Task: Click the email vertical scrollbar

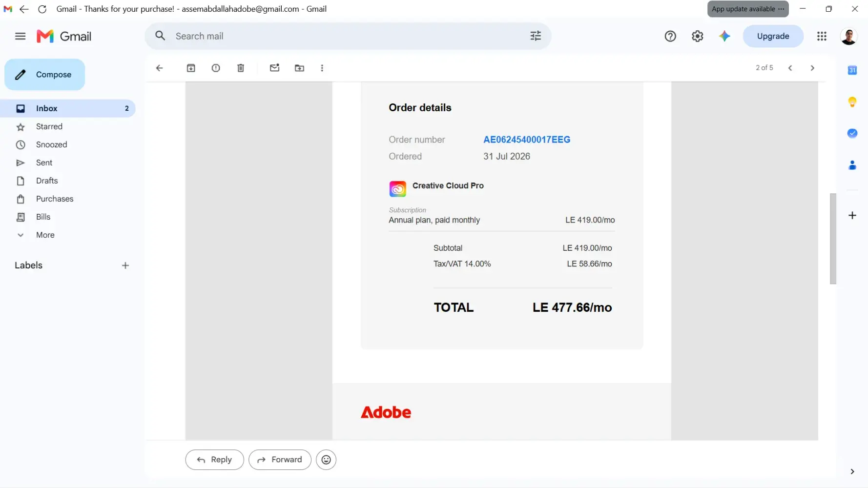Action: tap(833, 239)
